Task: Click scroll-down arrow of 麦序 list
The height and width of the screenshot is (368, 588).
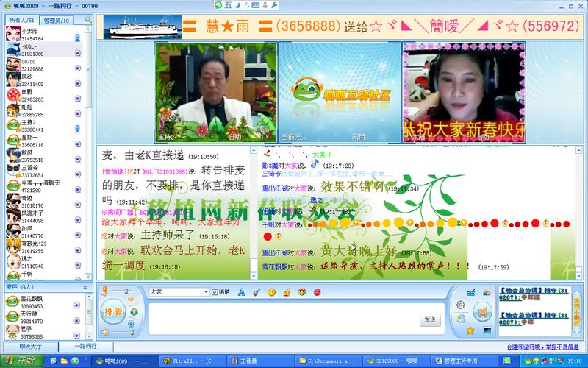Action: click(x=89, y=336)
